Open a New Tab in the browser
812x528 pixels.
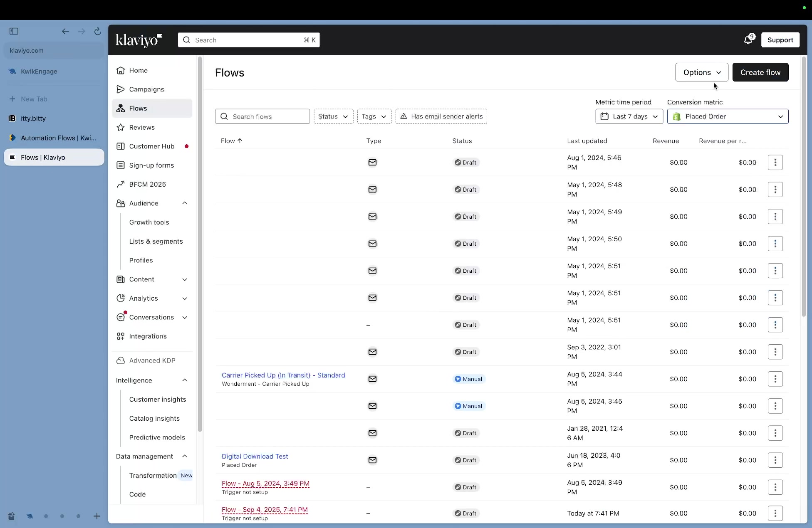54,99
